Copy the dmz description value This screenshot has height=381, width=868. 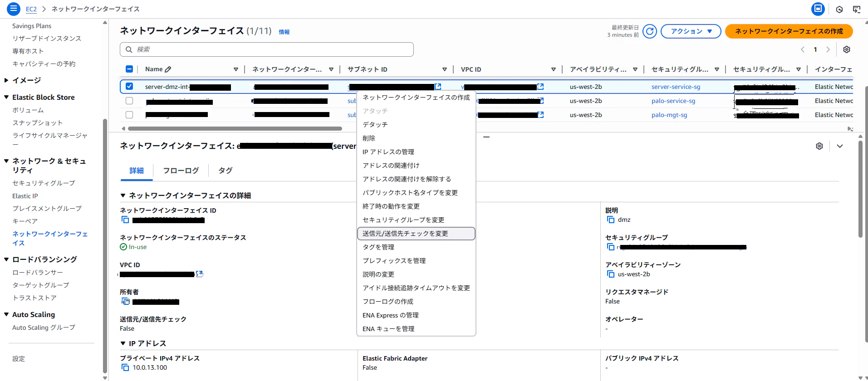[611, 220]
